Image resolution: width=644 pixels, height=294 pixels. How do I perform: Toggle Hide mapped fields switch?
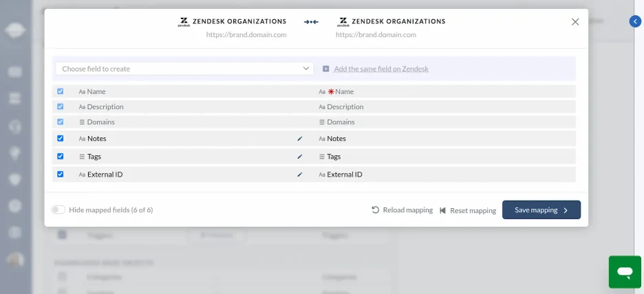pos(58,210)
